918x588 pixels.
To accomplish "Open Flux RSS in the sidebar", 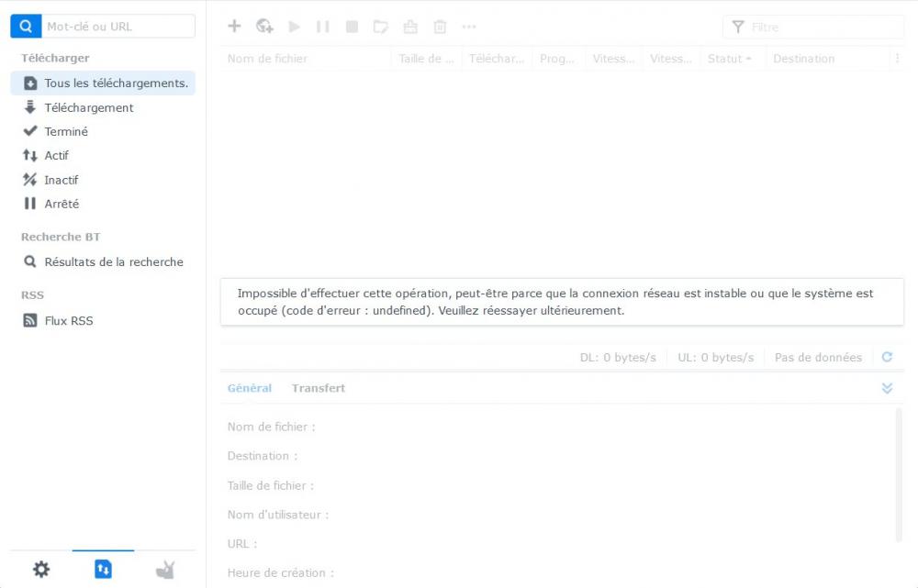I will coord(69,321).
